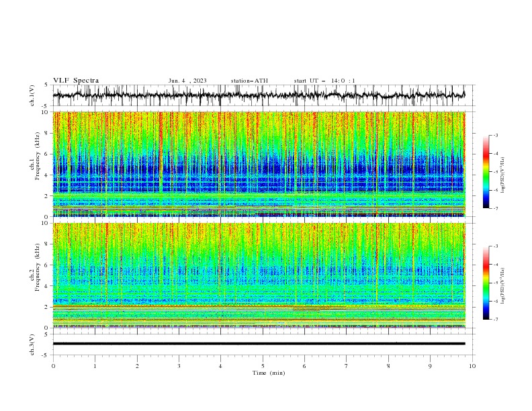Click time axis tick label '0'

click(x=53, y=366)
